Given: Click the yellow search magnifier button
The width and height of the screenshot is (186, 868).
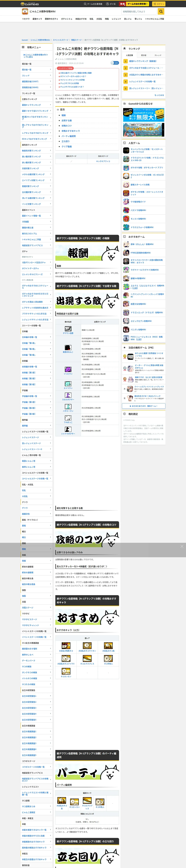Looking at the screenshot, I should (x=161, y=11).
